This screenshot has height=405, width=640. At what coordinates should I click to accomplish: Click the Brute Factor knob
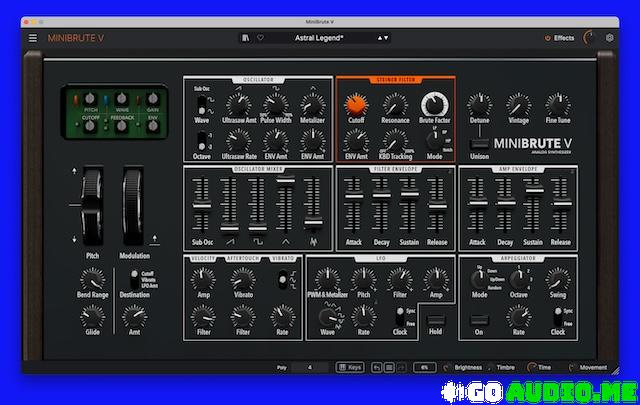(435, 105)
